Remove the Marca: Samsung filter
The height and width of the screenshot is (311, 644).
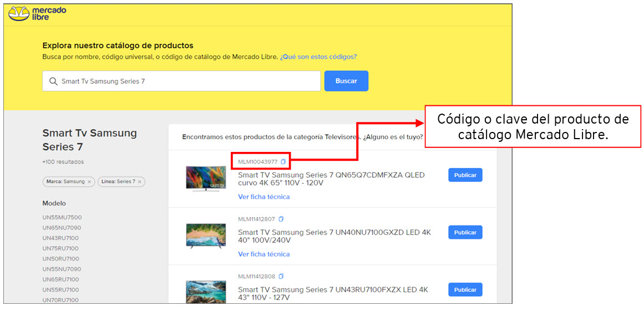click(89, 182)
